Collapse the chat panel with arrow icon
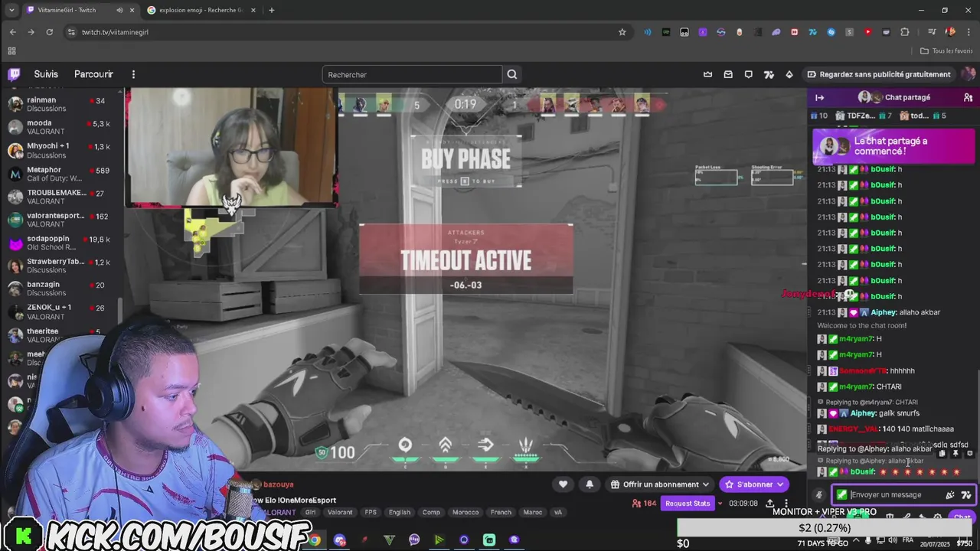This screenshot has width=980, height=551. pos(819,97)
